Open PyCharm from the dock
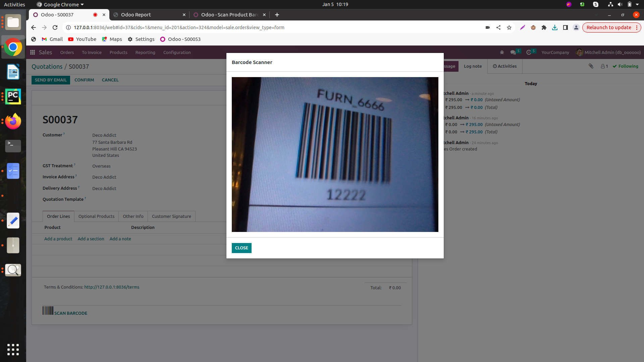 tap(13, 97)
